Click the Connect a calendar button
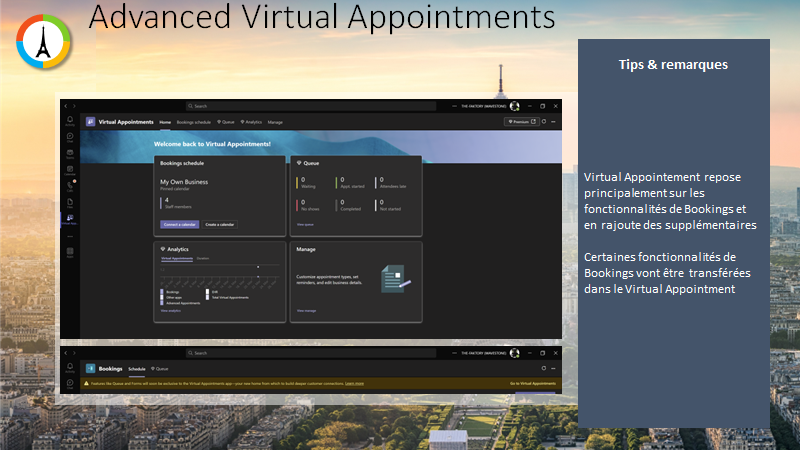800x450 pixels. [180, 224]
